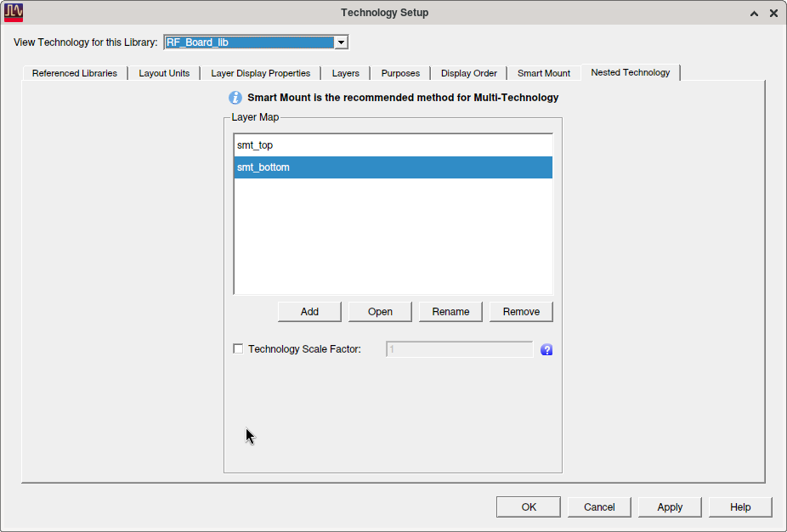The height and width of the screenshot is (532, 787).
Task: Click the Add layer map button
Action: 309,312
